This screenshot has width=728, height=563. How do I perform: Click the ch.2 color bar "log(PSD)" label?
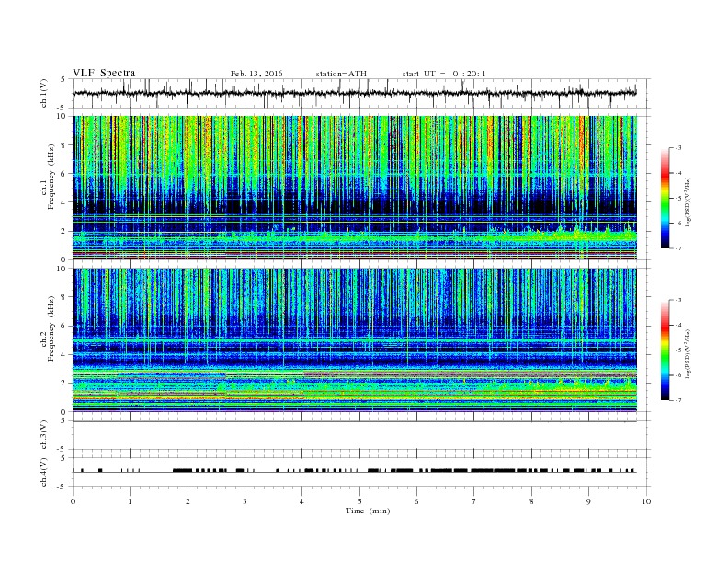(x=688, y=352)
